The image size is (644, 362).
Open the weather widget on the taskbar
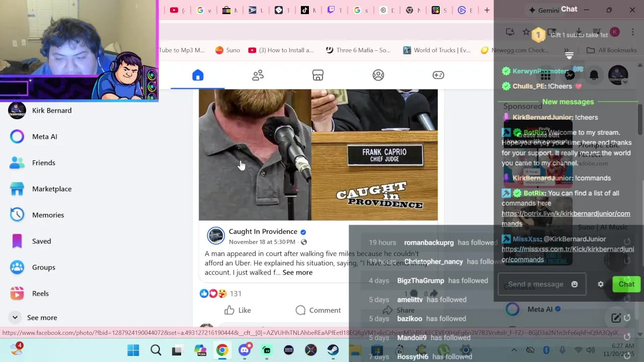point(17,349)
